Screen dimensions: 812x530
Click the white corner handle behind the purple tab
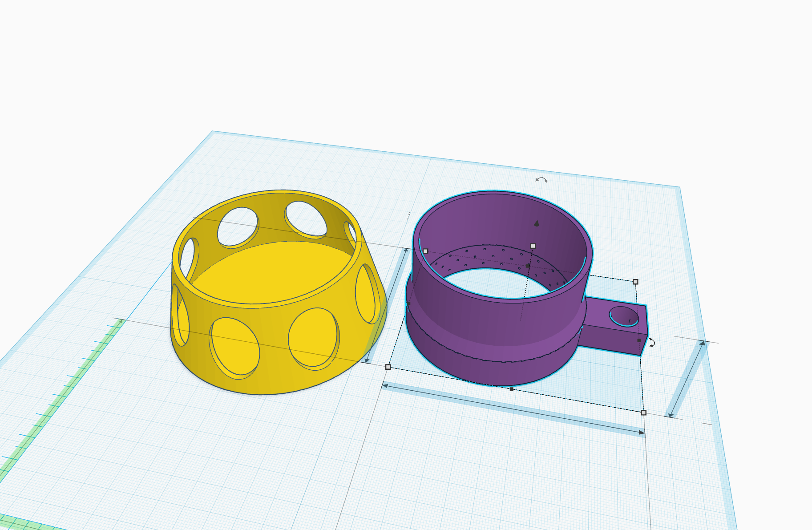coord(635,282)
